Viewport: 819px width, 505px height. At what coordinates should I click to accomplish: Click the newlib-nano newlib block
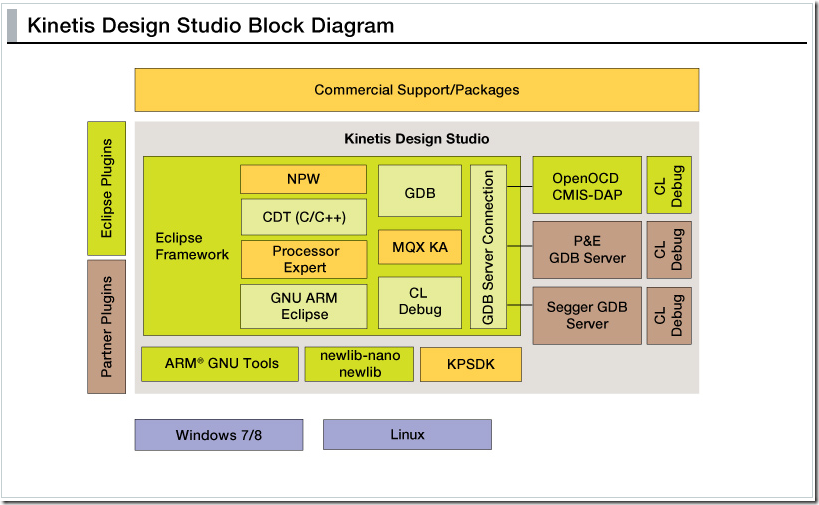[x=359, y=364]
